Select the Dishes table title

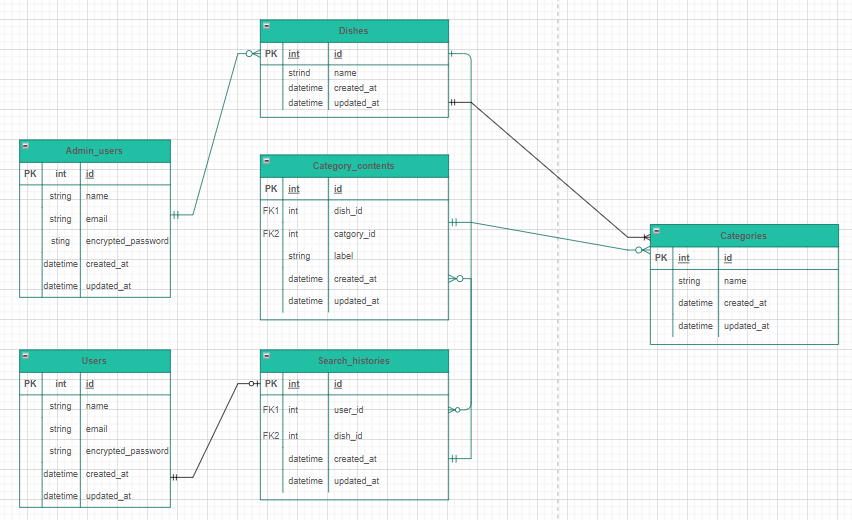tap(354, 31)
